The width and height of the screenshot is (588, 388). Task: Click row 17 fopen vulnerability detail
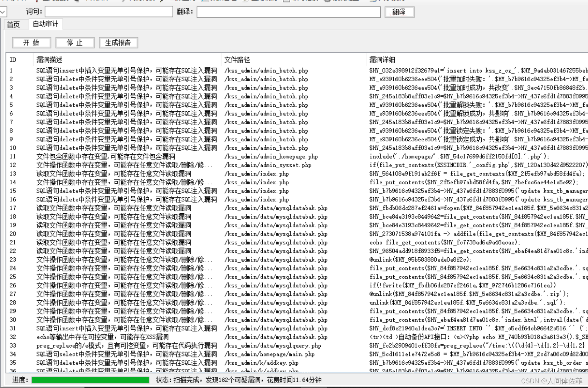pyautogui.click(x=478, y=208)
